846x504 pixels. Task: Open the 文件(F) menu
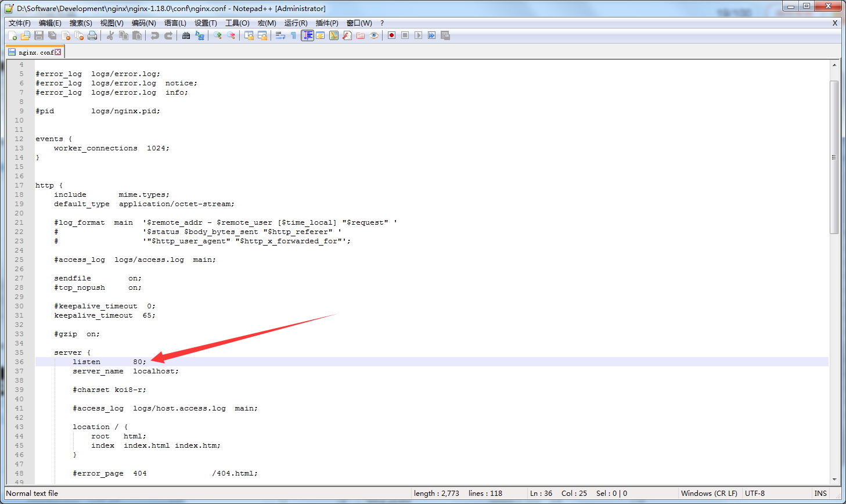pos(19,23)
